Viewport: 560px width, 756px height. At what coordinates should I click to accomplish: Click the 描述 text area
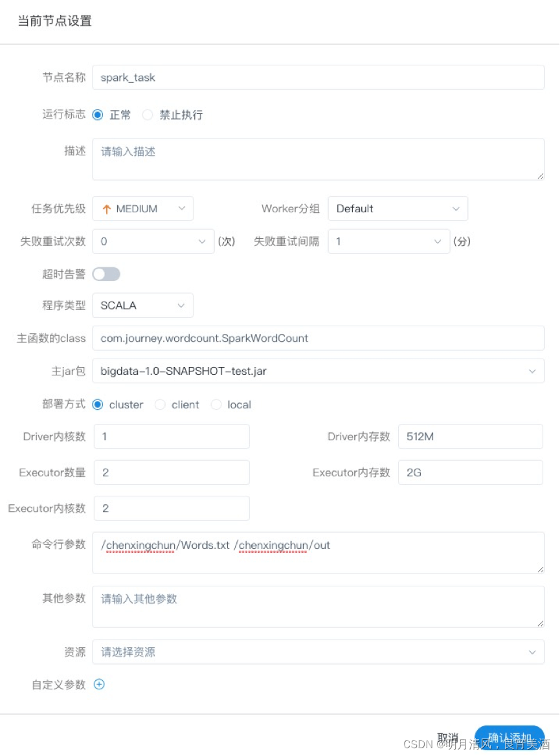pyautogui.click(x=319, y=160)
